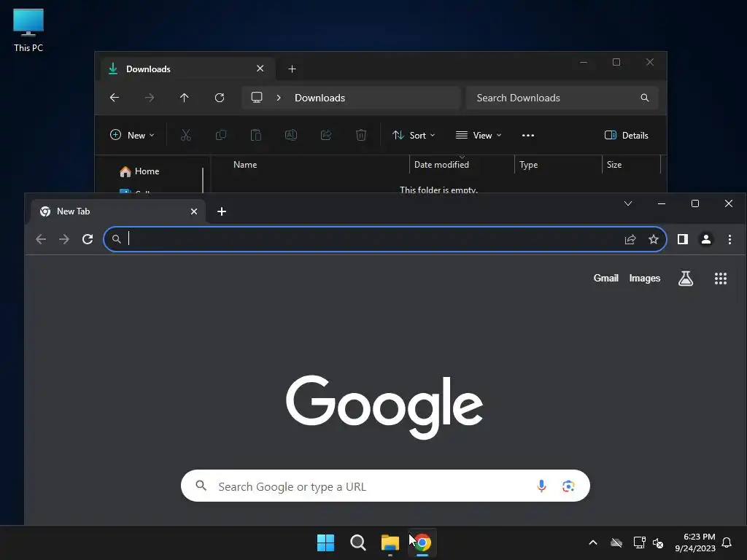Expand breadcrumb chevron before Downloads
Screen dimensions: 747x560
[x=279, y=98]
